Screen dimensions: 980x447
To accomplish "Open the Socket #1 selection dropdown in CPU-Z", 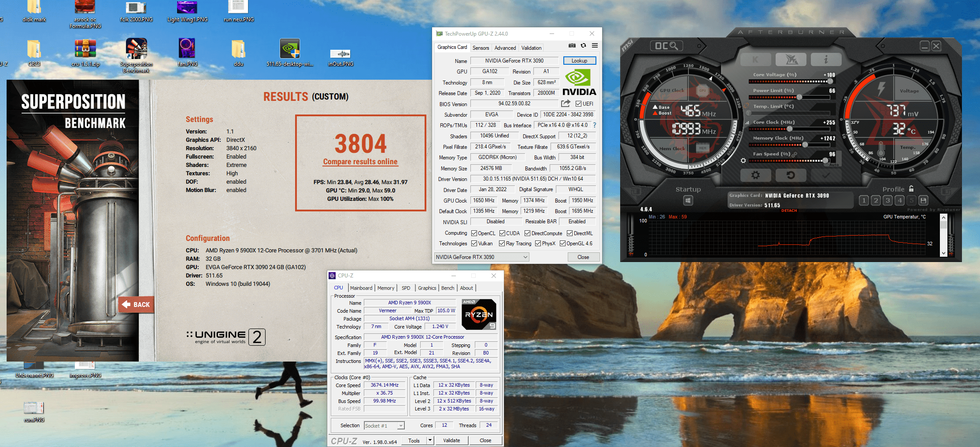I will pos(384,425).
